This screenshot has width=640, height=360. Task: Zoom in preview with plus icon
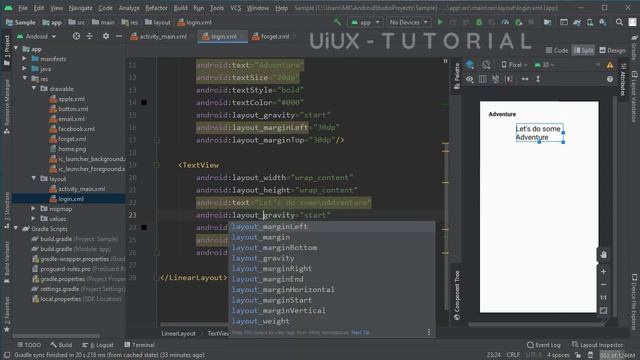[x=603, y=271]
